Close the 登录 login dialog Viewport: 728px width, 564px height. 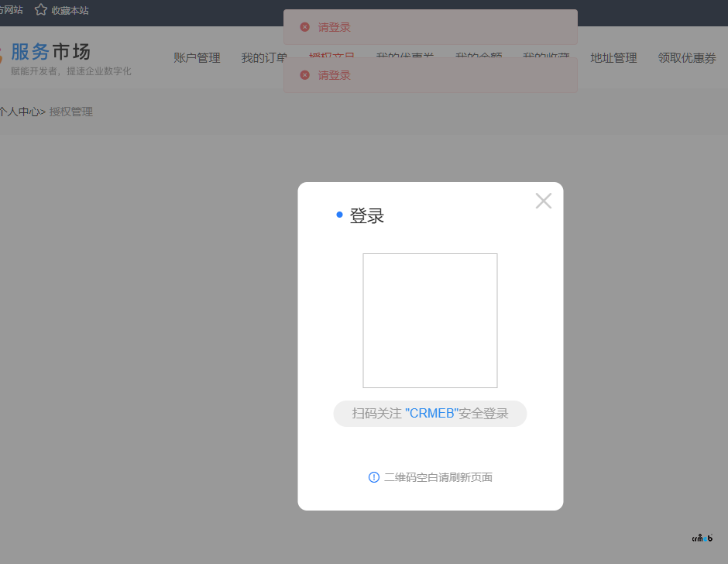[x=543, y=201]
